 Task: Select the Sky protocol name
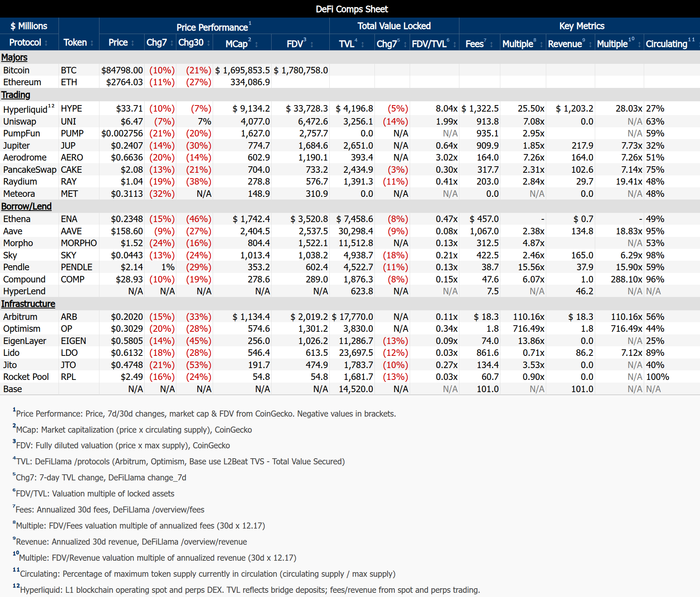(10, 255)
